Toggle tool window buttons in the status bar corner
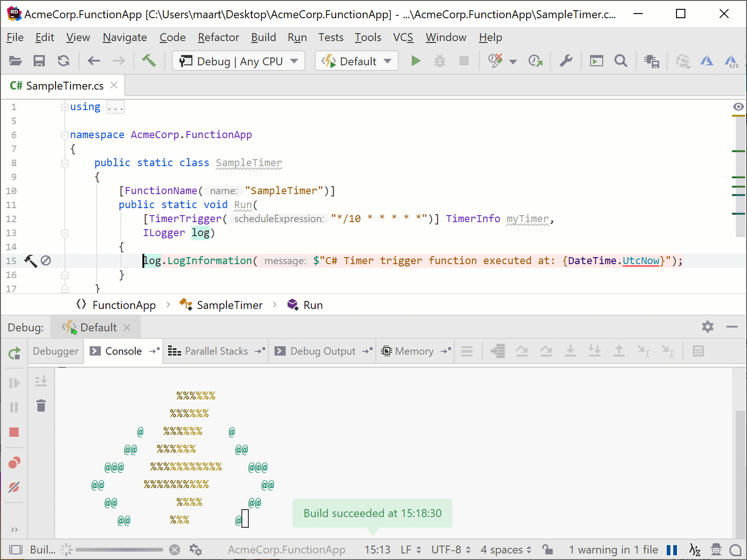The width and height of the screenshot is (747, 560). pos(15,550)
